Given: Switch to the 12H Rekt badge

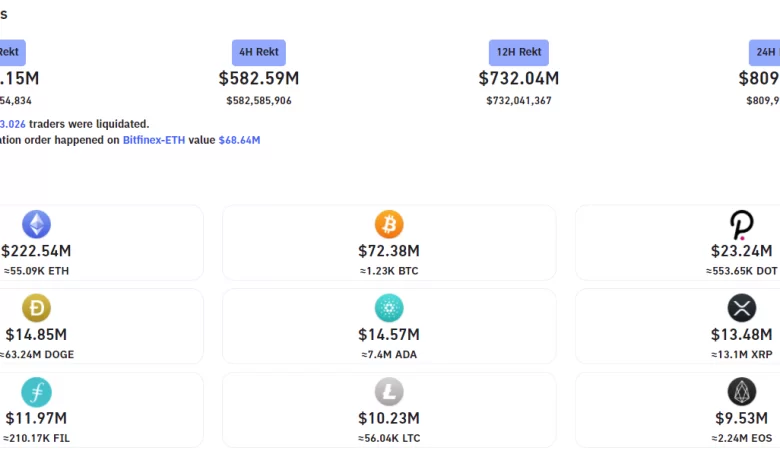Looking at the screenshot, I should pos(518,52).
